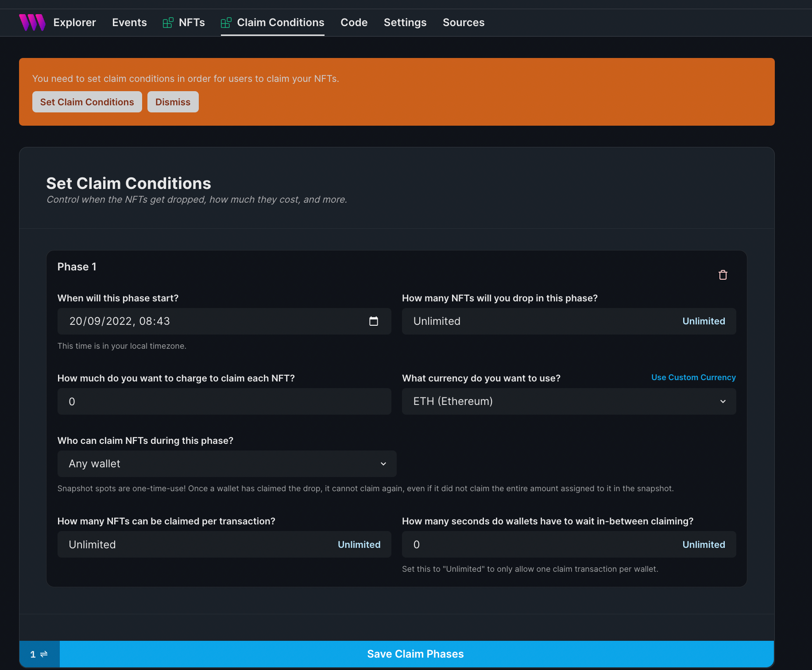Open the ETH (Ethereum) currency dropdown
This screenshot has height=670, width=812.
coord(568,401)
